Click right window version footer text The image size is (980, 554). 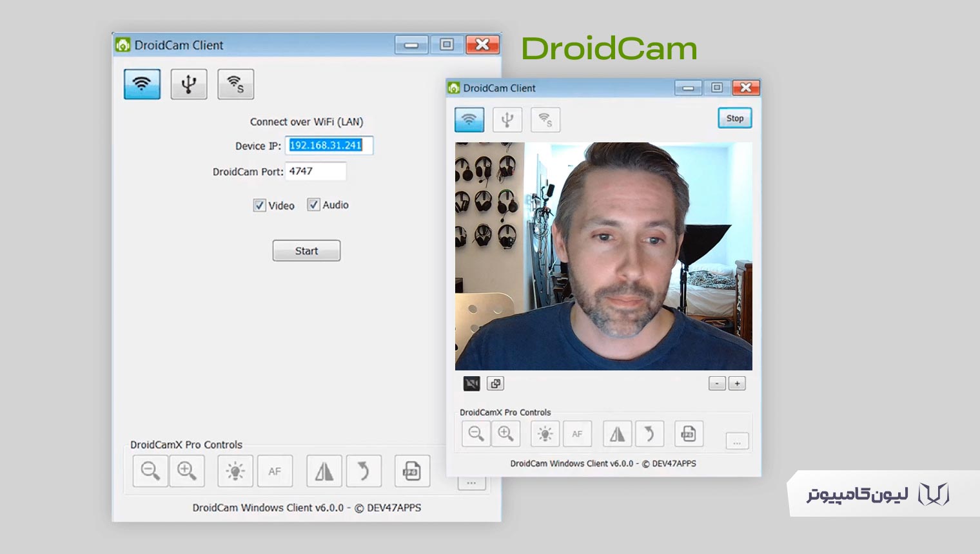603,463
